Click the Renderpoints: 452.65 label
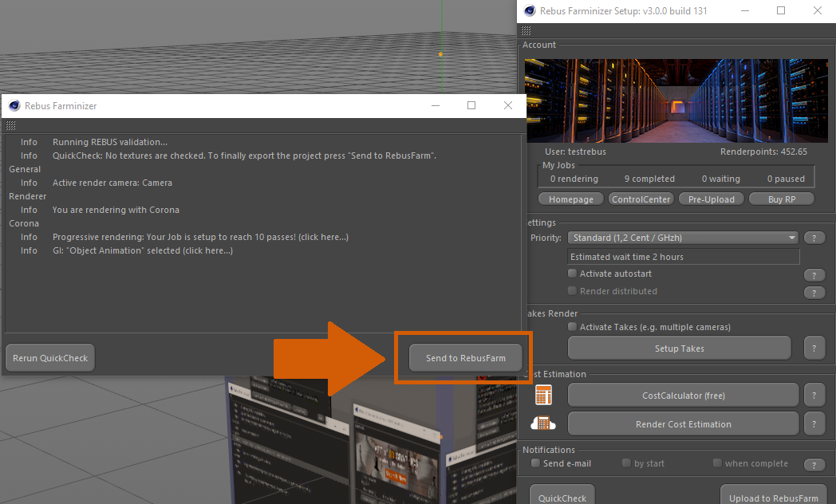The width and height of the screenshot is (836, 504). [763, 152]
